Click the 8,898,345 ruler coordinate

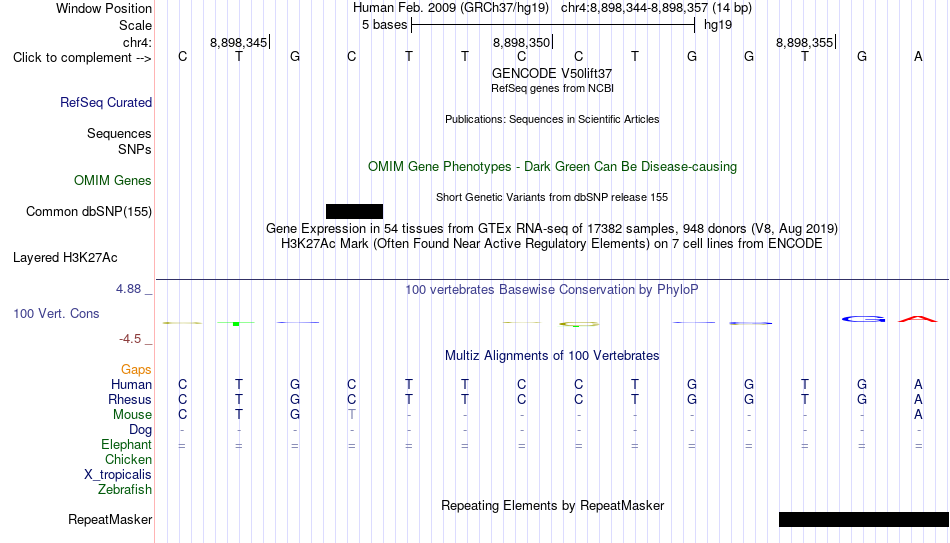click(239, 42)
